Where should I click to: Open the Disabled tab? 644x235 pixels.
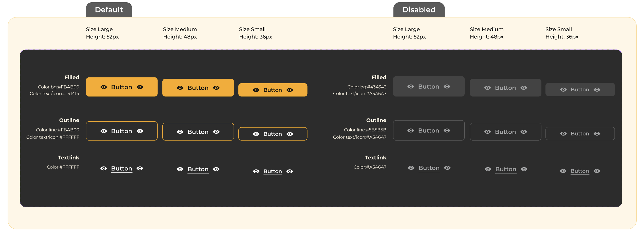[x=419, y=10]
